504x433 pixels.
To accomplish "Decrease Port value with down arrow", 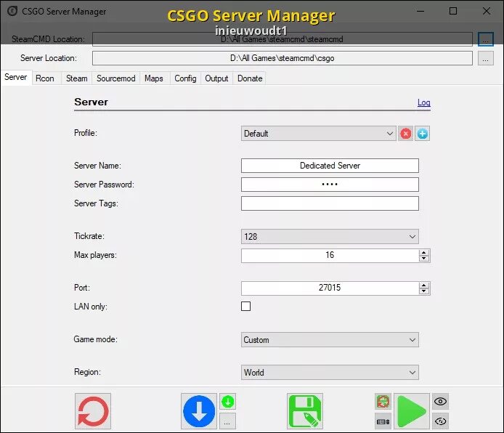I will [424, 291].
